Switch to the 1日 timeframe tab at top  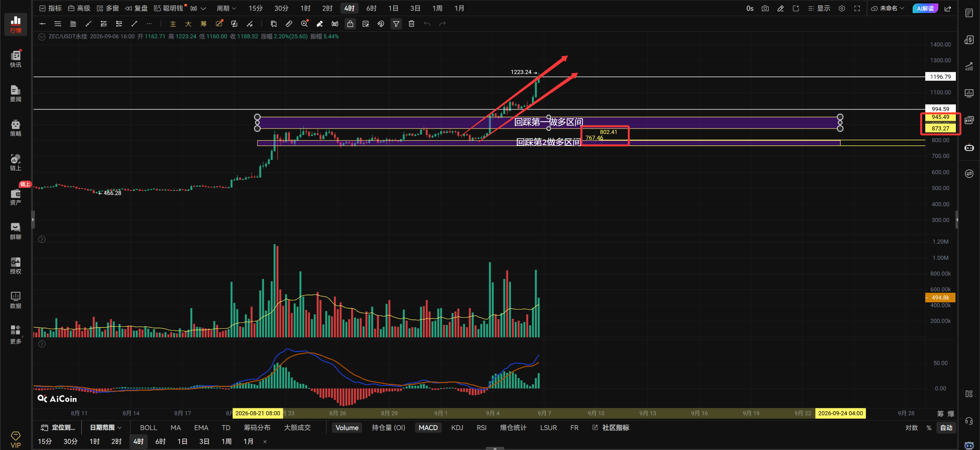[x=393, y=8]
